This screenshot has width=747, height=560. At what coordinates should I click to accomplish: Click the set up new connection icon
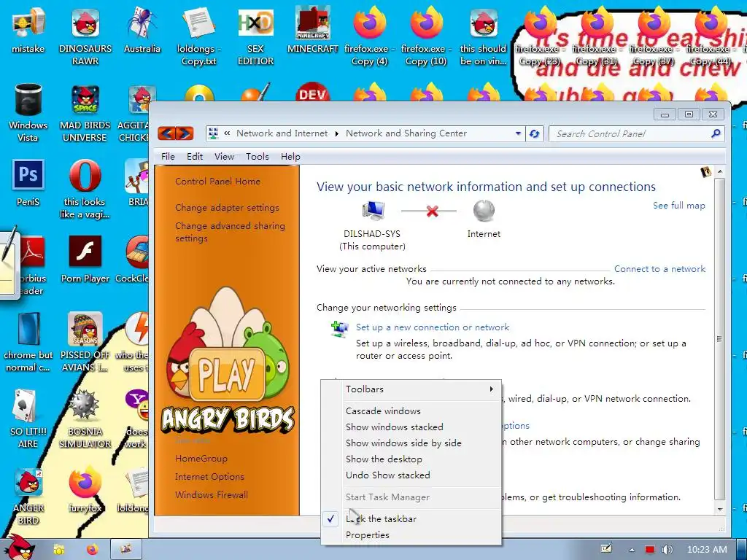pos(340,329)
